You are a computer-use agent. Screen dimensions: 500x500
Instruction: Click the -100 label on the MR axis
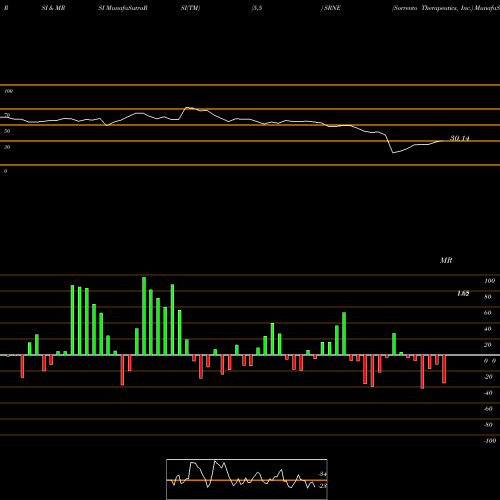tap(490, 441)
